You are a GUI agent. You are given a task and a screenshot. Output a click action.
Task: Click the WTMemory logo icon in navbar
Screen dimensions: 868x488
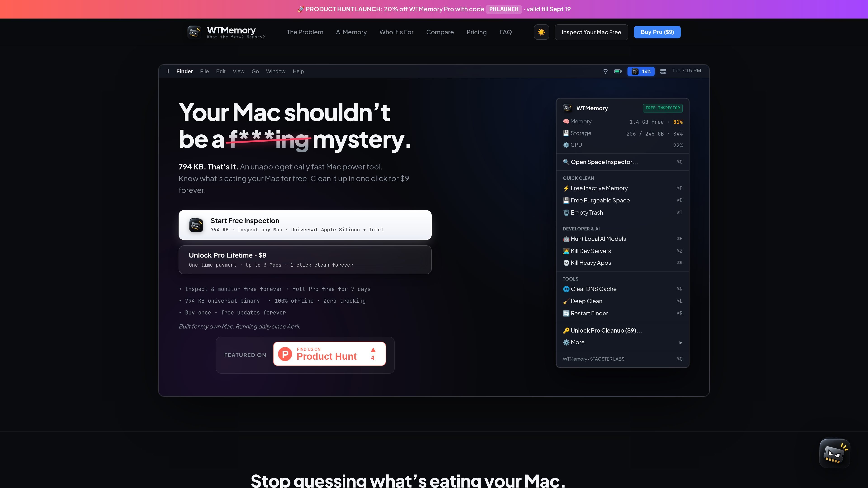click(x=194, y=32)
